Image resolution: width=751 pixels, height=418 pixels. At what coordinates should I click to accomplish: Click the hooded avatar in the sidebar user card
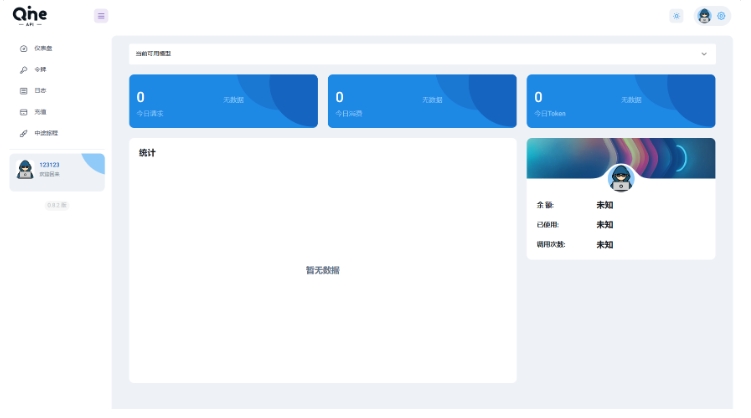coord(25,169)
